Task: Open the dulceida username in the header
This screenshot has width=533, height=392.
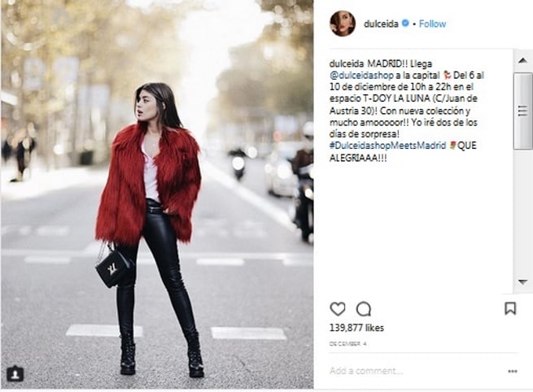Action: [381, 24]
